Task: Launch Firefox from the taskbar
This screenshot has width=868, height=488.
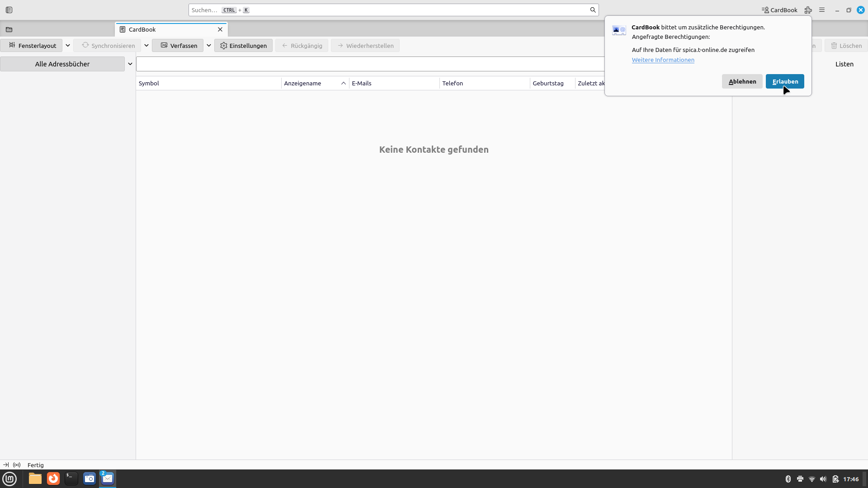Action: [x=53, y=479]
